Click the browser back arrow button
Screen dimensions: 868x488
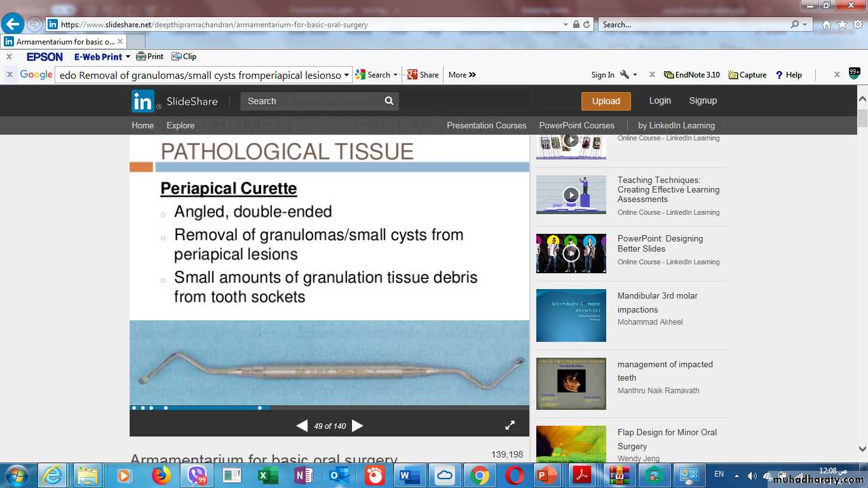[13, 24]
